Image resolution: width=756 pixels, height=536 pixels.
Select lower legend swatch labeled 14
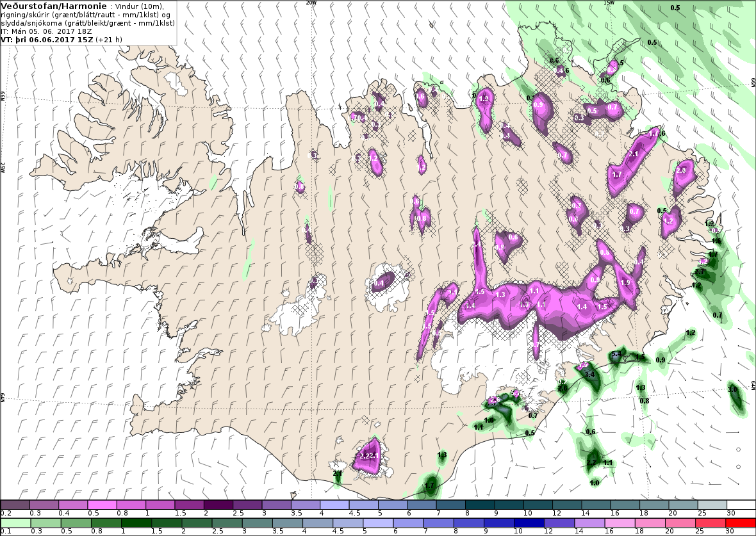click(x=589, y=523)
